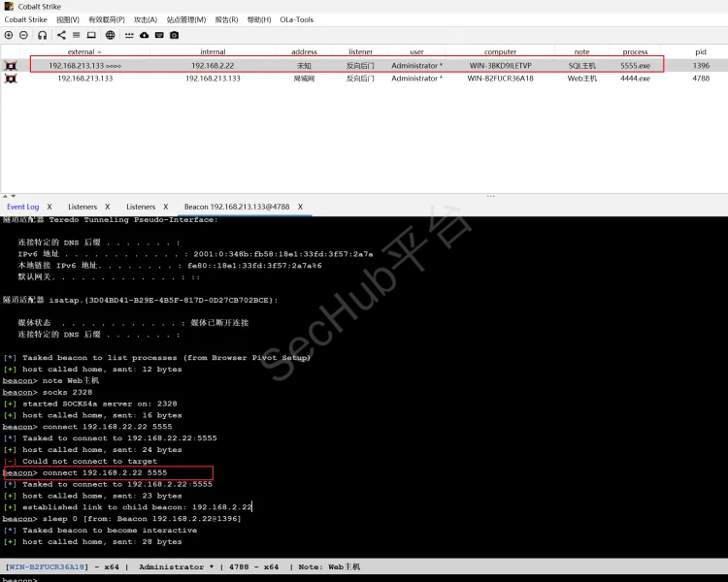Sort sessions by computer column

coord(500,51)
